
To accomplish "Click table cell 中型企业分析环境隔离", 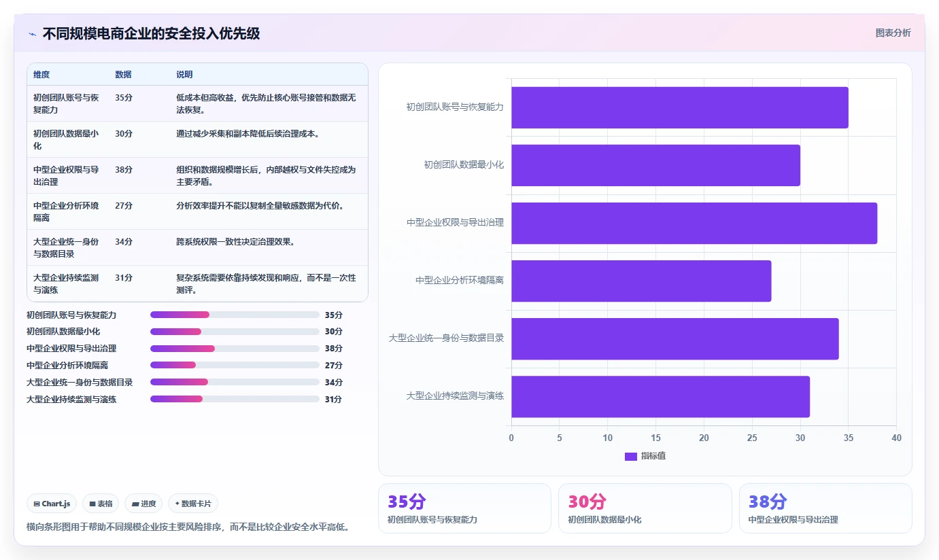I will click(67, 211).
